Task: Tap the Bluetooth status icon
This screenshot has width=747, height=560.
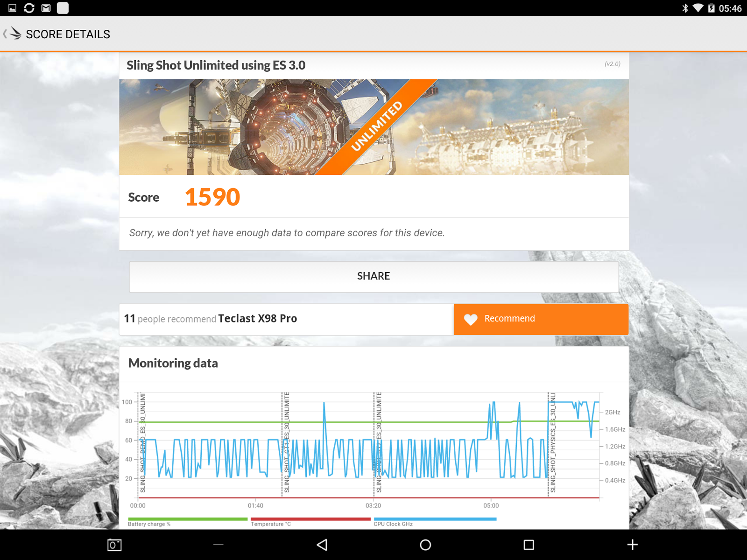Action: [x=685, y=8]
